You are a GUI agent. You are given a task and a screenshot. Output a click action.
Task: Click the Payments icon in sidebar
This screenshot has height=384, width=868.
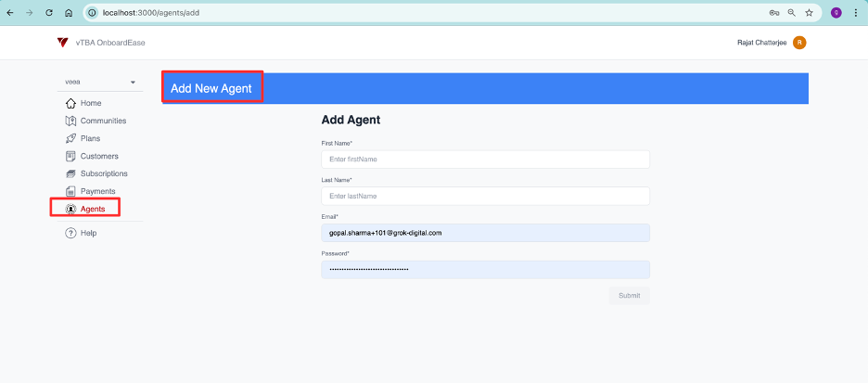point(70,191)
